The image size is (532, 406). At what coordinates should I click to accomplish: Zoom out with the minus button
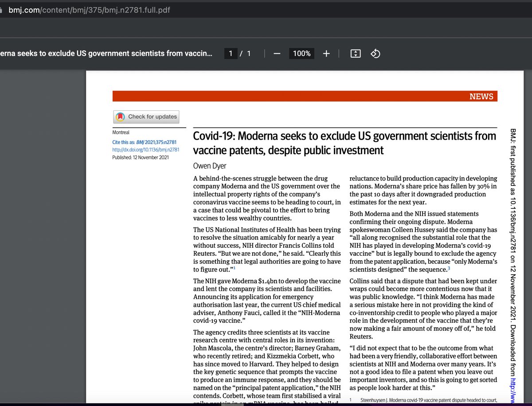277,54
